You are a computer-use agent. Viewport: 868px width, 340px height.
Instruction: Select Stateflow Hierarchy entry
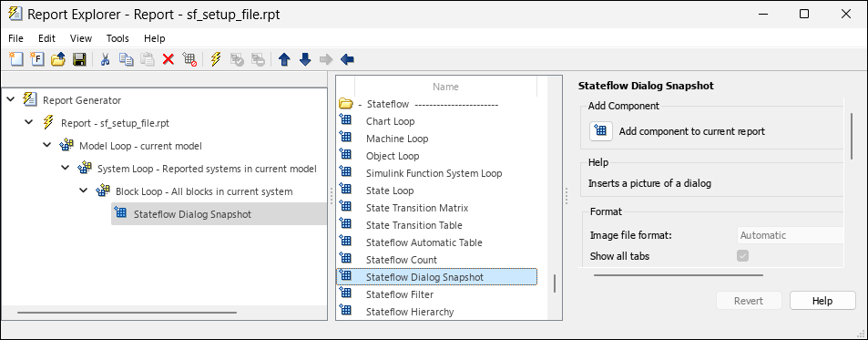click(x=410, y=311)
